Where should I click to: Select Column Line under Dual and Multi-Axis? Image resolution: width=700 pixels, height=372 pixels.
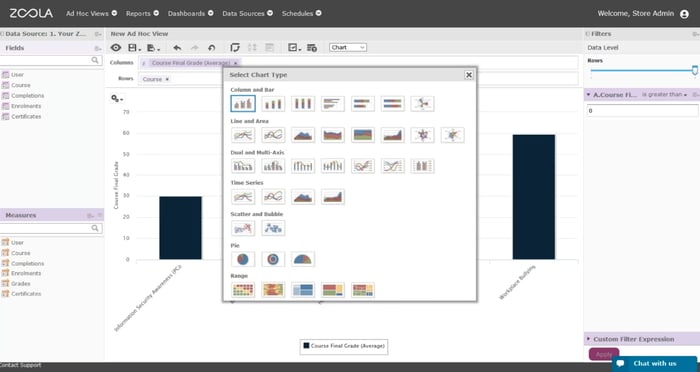pos(243,166)
